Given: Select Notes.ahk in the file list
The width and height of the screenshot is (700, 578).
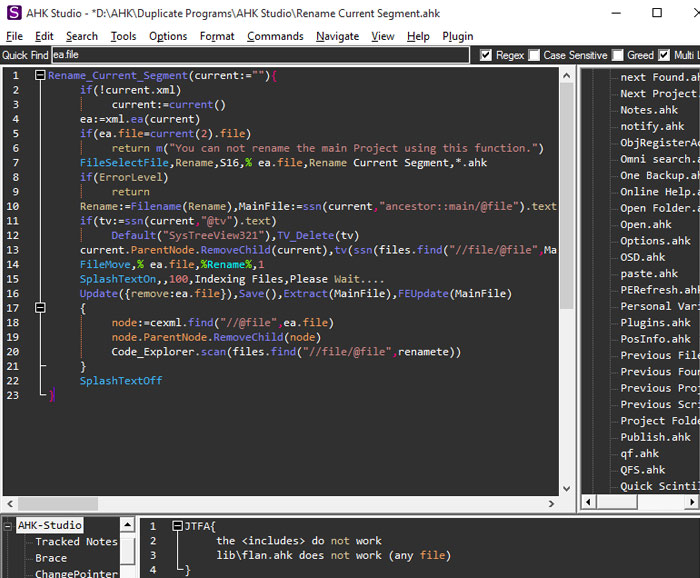Looking at the screenshot, I should (649, 110).
